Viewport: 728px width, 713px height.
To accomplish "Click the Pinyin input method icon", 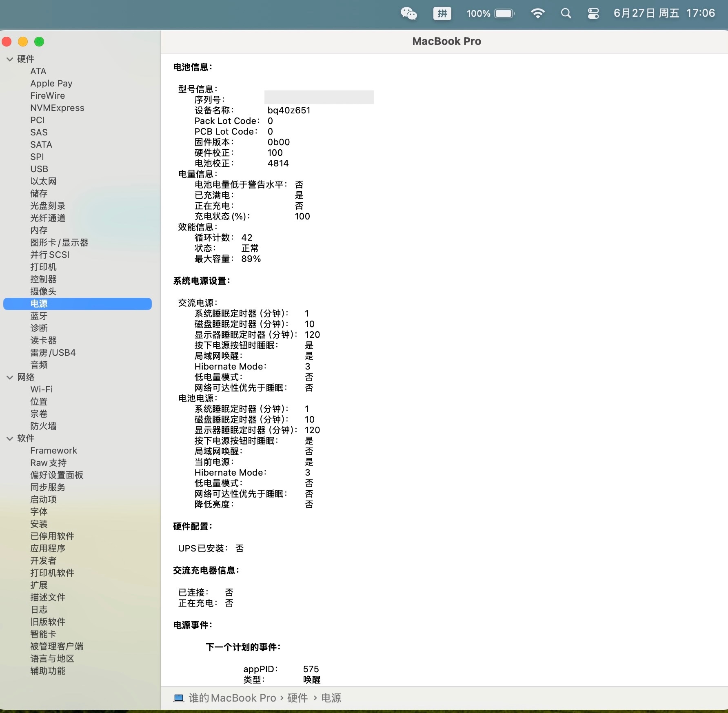I will pyautogui.click(x=442, y=13).
